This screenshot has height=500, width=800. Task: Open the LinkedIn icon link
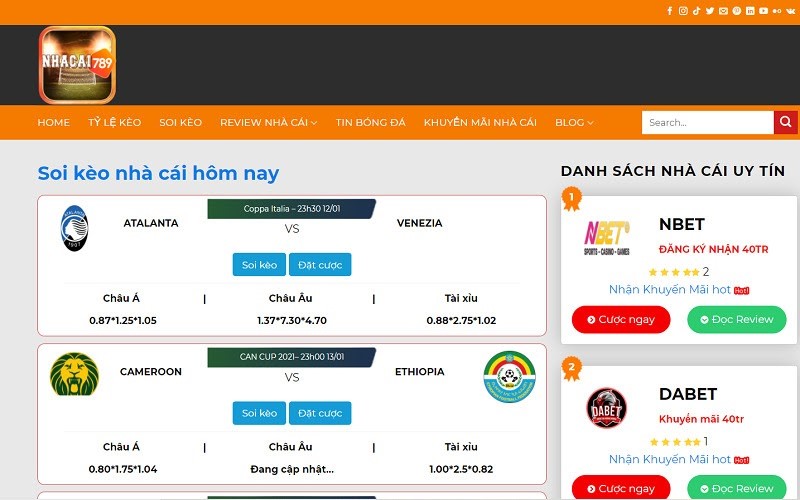(749, 11)
